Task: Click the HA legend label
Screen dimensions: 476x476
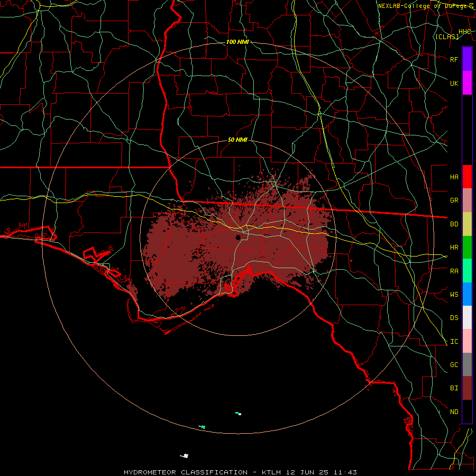Action: click(454, 177)
